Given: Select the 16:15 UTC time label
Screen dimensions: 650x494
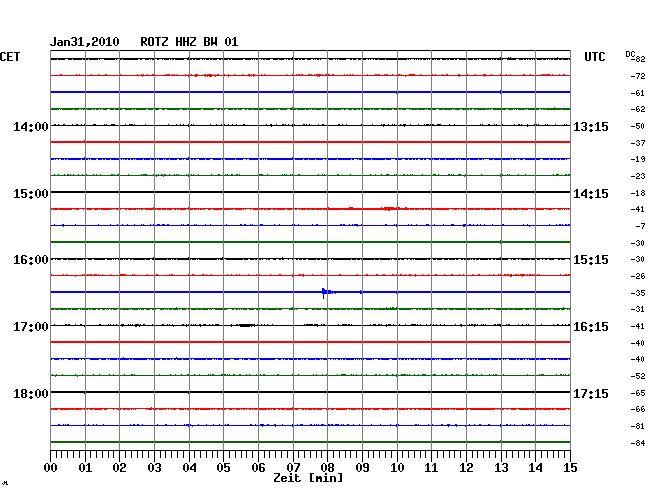Looking at the screenshot, I should [591, 327].
